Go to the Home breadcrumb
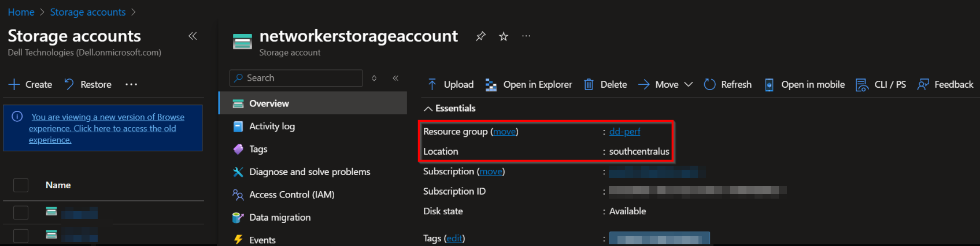This screenshot has height=246, width=980. 21,12
